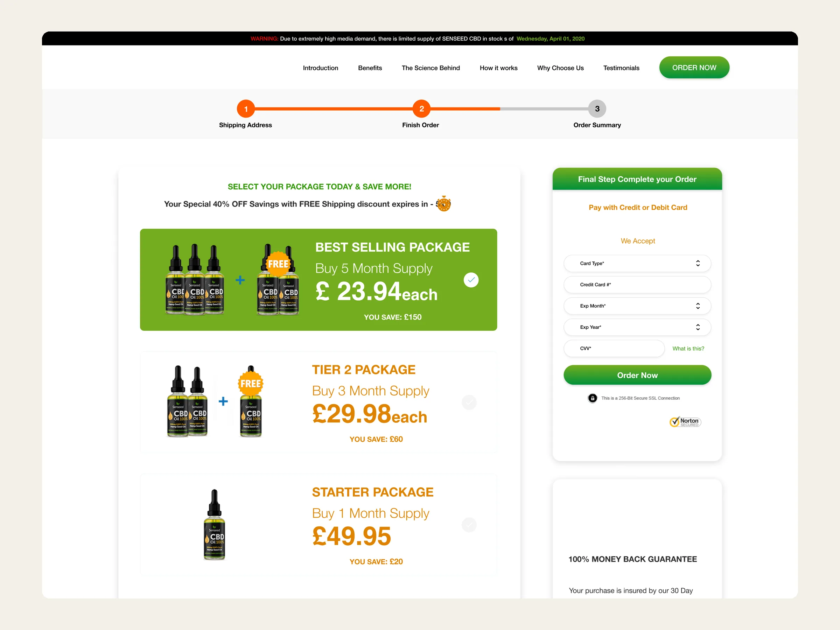This screenshot has width=840, height=630.
Task: Click the 'What is this?' CVV link
Action: click(x=688, y=349)
